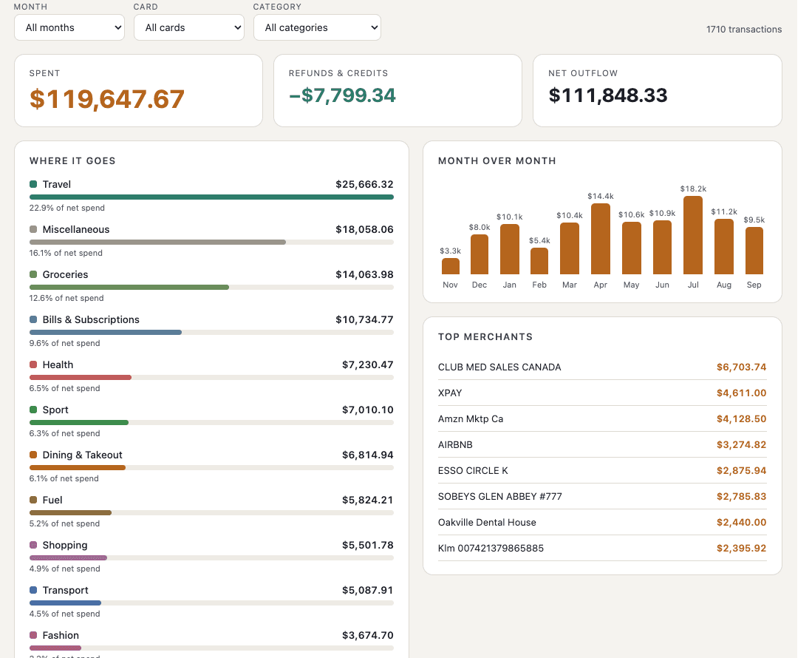Click the August bar in chart

click(724, 247)
